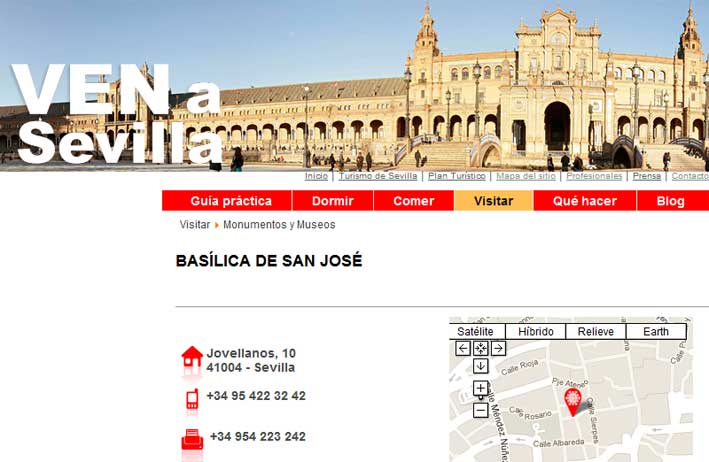Follow the Turismo de Sevilla link

pos(378,176)
